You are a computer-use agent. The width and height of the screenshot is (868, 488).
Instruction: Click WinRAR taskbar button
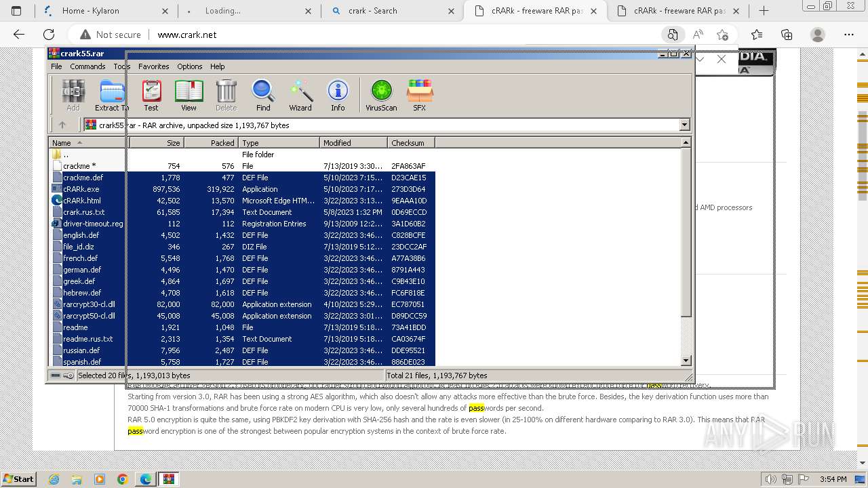coord(168,479)
